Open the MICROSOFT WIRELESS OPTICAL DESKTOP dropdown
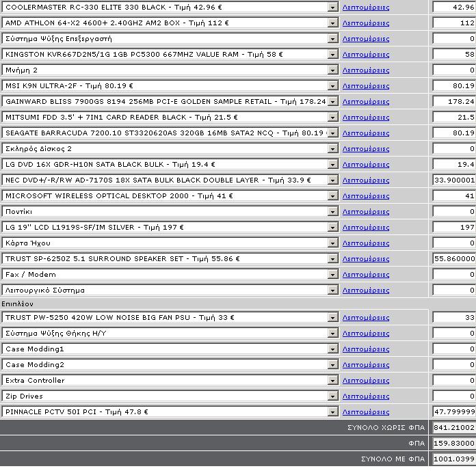The width and height of the screenshot is (476, 473). point(170,196)
